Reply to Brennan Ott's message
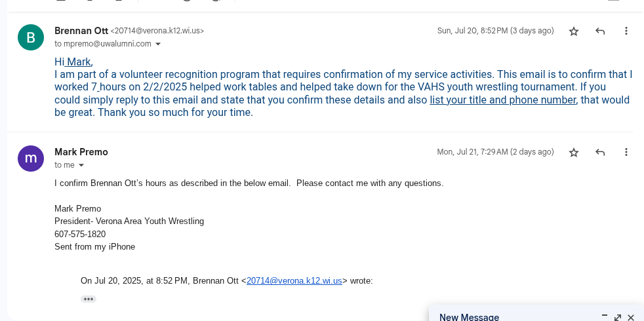 (x=600, y=31)
